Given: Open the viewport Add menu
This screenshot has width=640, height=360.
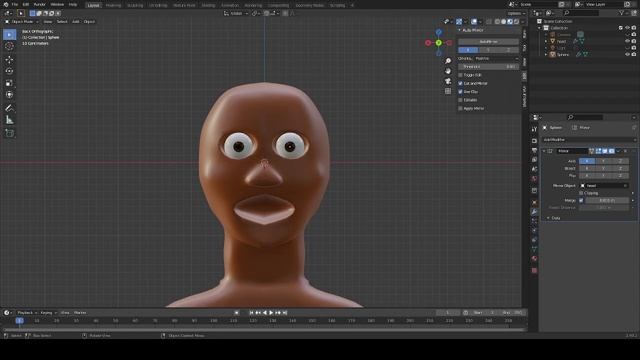Looking at the screenshot, I should [x=76, y=22].
